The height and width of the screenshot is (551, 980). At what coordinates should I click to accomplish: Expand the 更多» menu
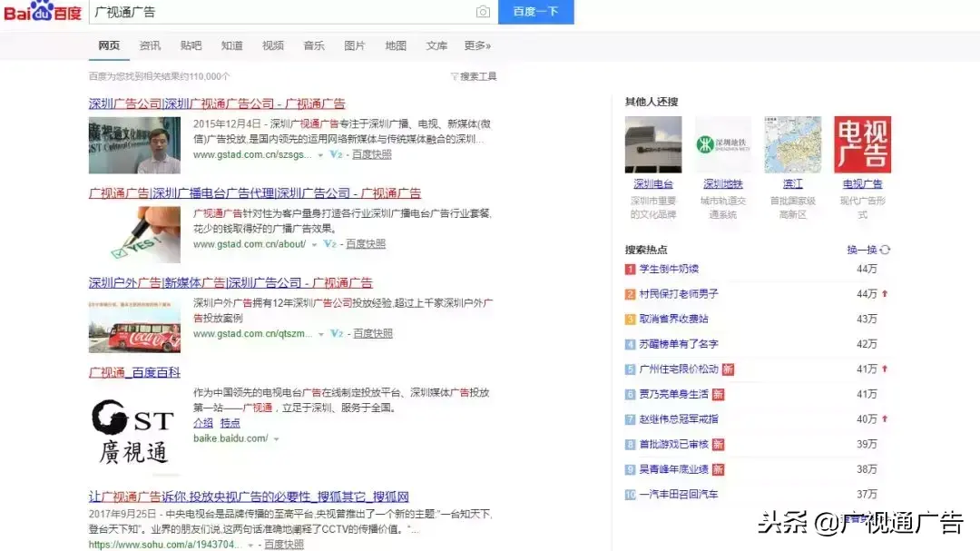(477, 45)
